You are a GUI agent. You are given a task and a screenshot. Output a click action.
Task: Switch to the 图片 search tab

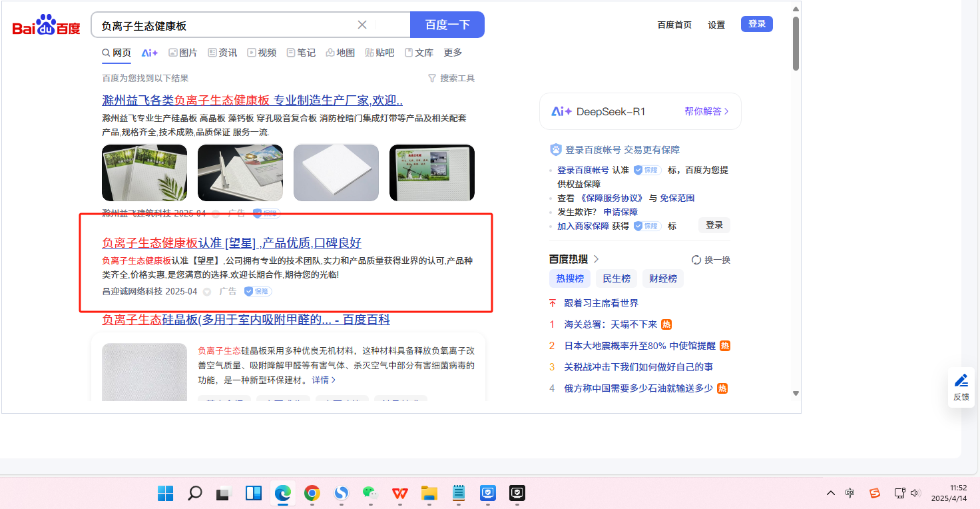[x=182, y=53]
